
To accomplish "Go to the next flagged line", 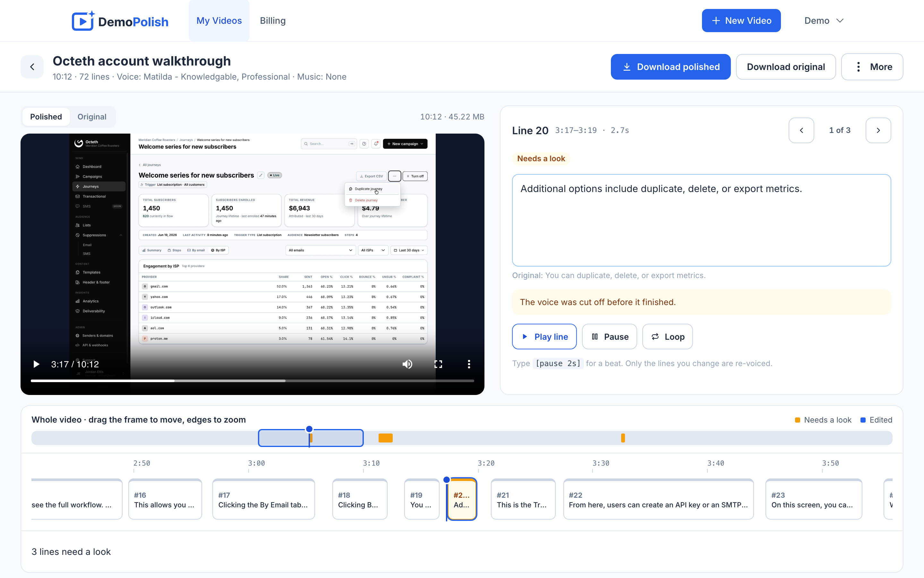I will pyautogui.click(x=878, y=130).
